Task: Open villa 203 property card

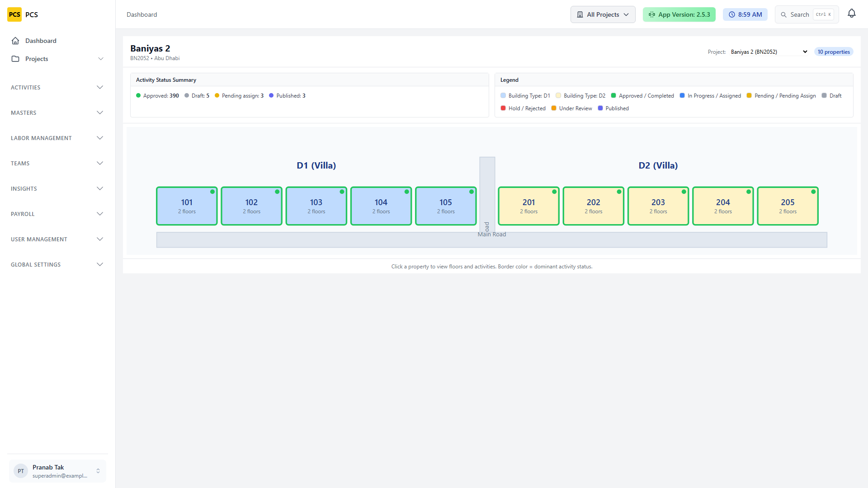Action: 658,206
